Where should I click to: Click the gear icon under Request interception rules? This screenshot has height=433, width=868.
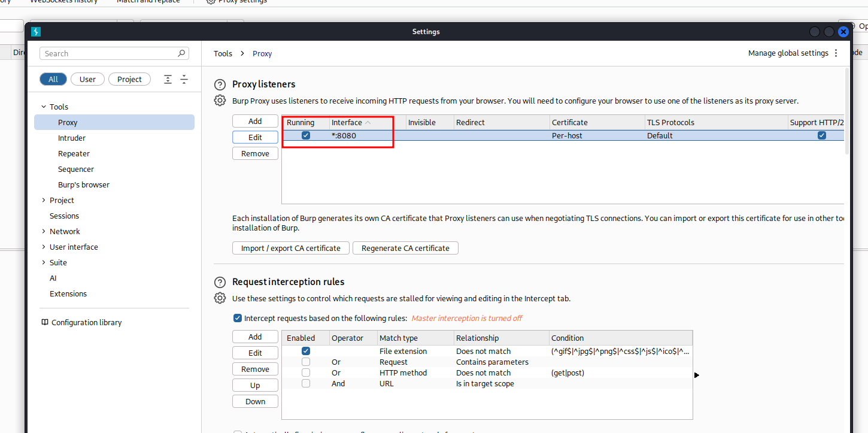point(220,298)
